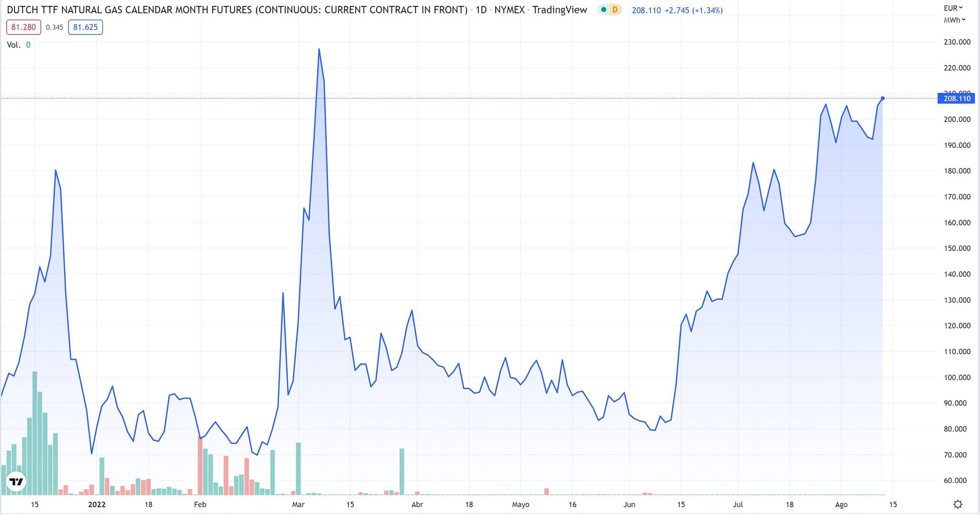Click the TradingView logo badge
The height and width of the screenshot is (515, 980).
click(x=16, y=482)
